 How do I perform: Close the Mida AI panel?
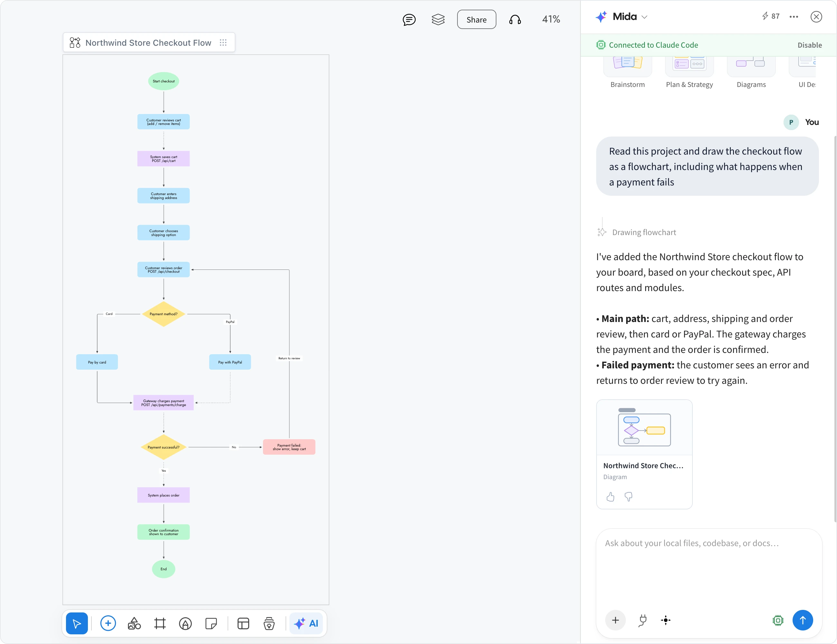816,16
